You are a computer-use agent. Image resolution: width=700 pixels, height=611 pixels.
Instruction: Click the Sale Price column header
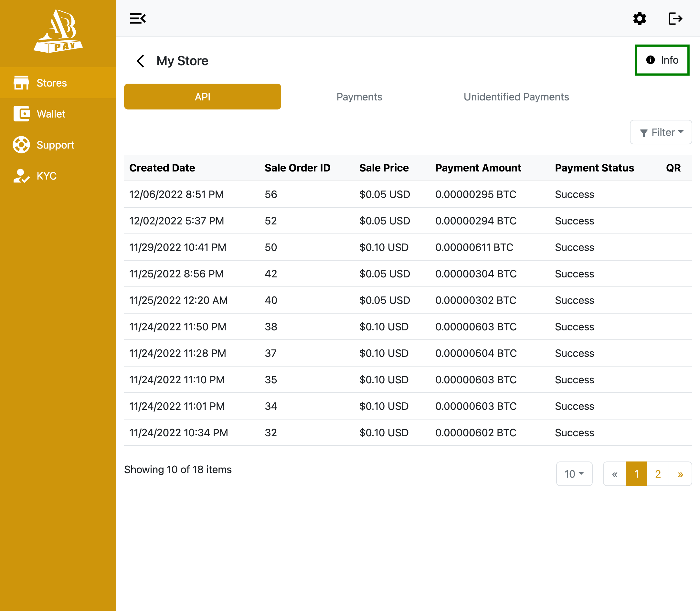(x=384, y=168)
